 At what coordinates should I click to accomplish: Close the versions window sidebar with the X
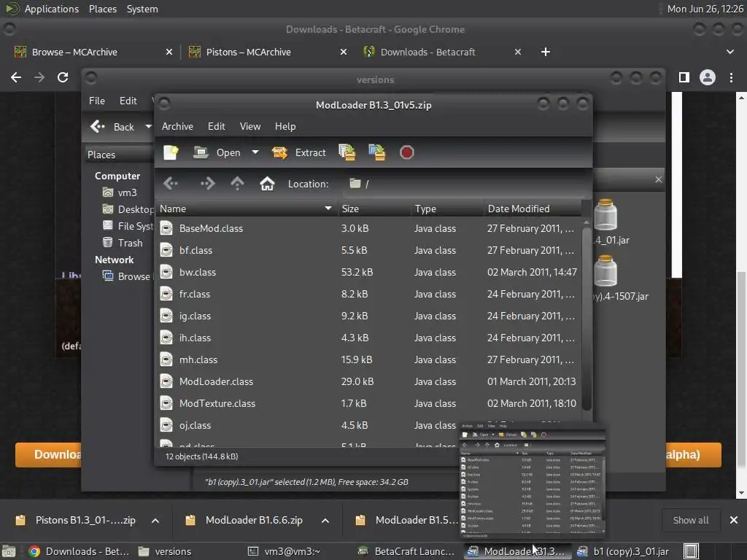tap(659, 179)
